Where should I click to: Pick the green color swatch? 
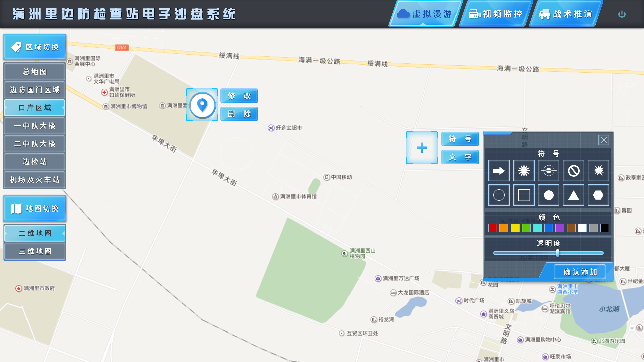526,228
